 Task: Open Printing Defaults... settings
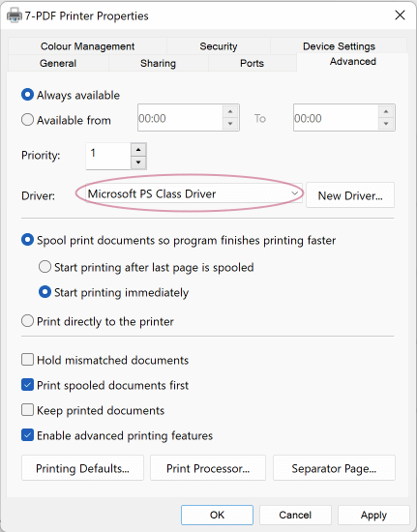[82, 468]
